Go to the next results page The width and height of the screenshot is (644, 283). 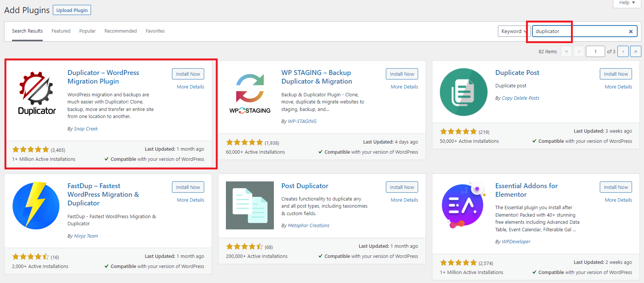(623, 51)
